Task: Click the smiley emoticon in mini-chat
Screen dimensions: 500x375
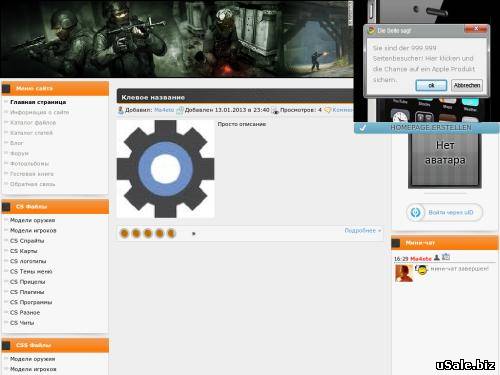Action: coord(422,270)
